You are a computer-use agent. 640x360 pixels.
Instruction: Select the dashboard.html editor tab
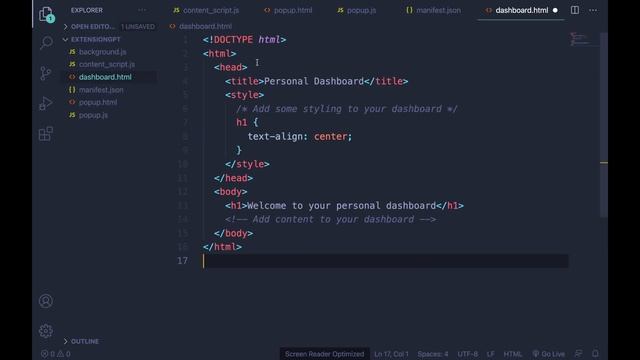tap(522, 10)
